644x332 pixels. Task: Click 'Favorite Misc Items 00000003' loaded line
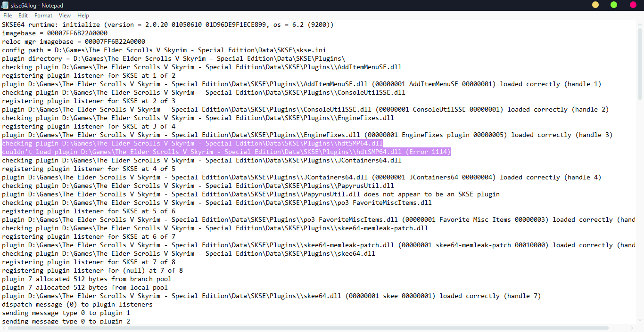(319, 219)
